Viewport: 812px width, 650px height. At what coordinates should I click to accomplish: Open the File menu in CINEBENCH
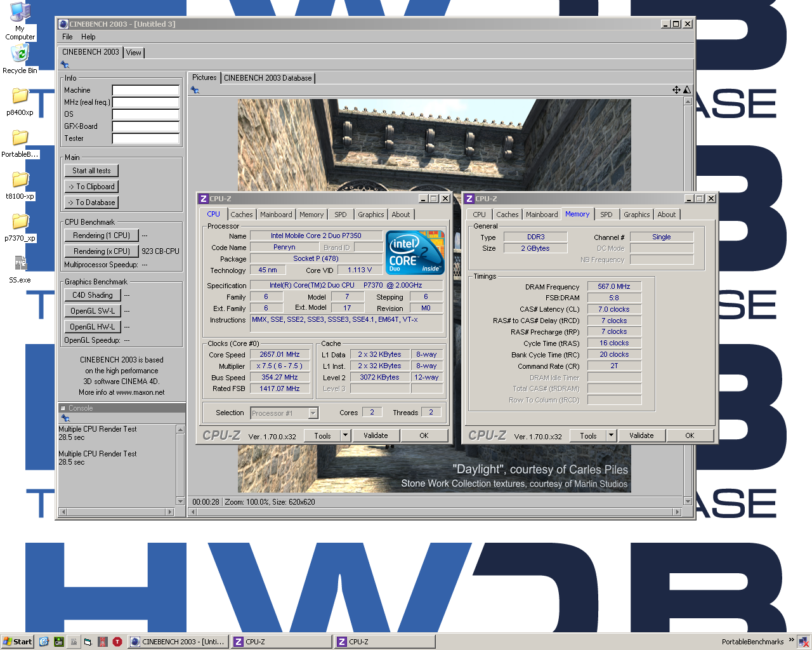[67, 37]
